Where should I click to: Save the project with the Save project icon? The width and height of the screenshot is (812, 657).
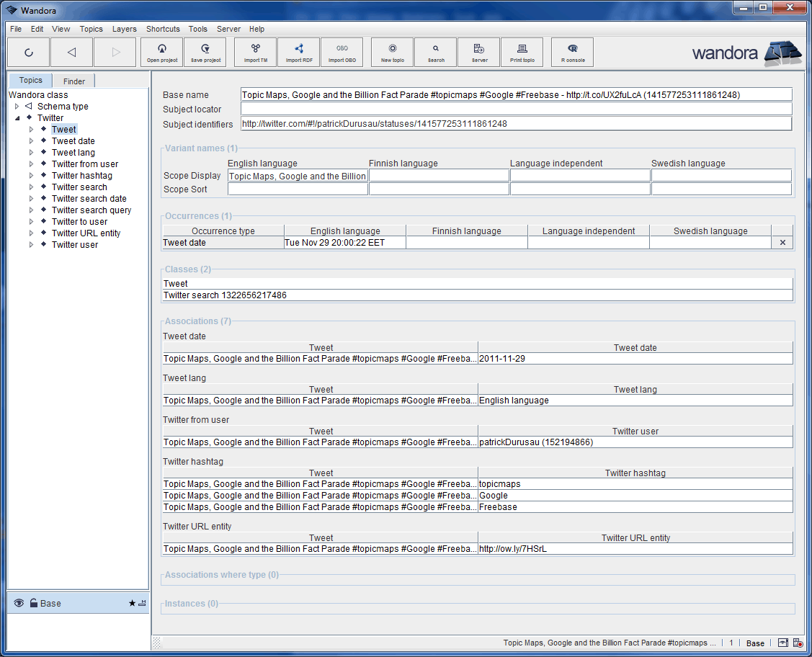(x=206, y=52)
